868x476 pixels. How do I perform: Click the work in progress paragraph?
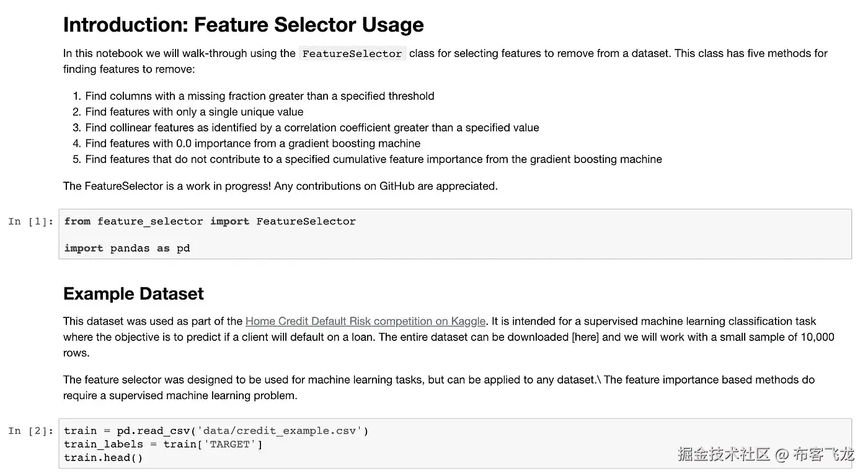[280, 186]
